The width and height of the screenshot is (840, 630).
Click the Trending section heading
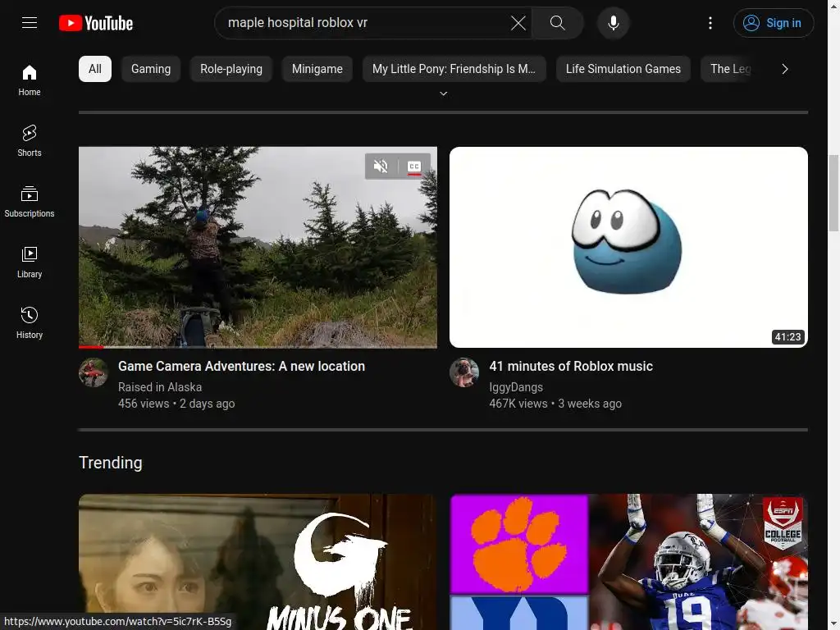[x=111, y=463]
